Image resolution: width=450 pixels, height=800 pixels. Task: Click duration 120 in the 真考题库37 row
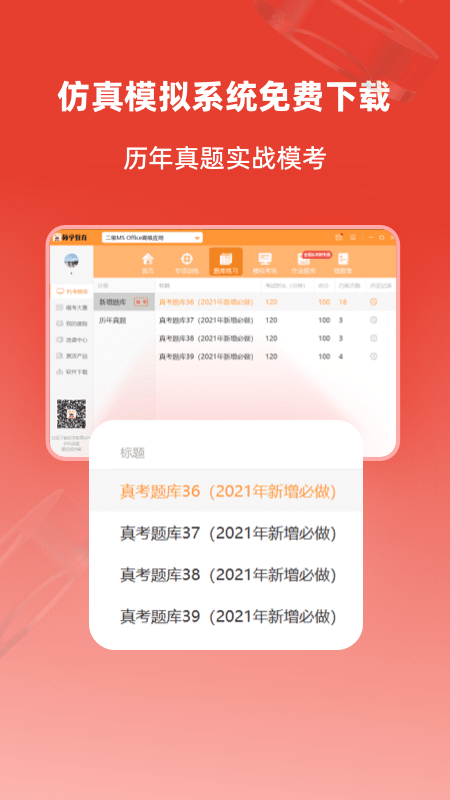pos(271,320)
